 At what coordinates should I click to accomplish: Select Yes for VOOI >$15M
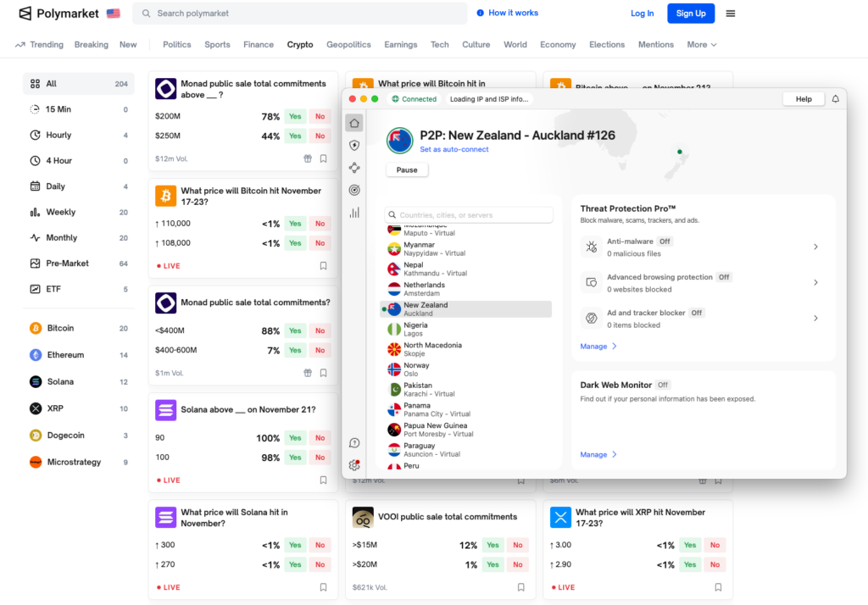(x=492, y=545)
